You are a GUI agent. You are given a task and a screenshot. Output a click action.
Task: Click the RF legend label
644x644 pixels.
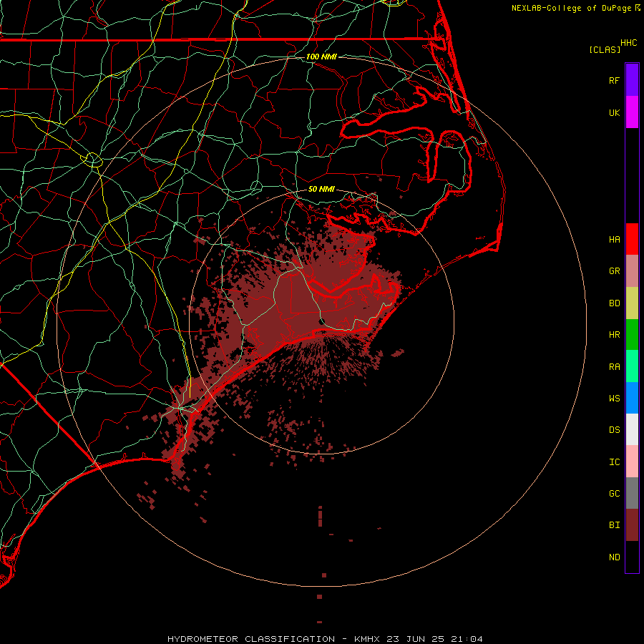point(614,80)
